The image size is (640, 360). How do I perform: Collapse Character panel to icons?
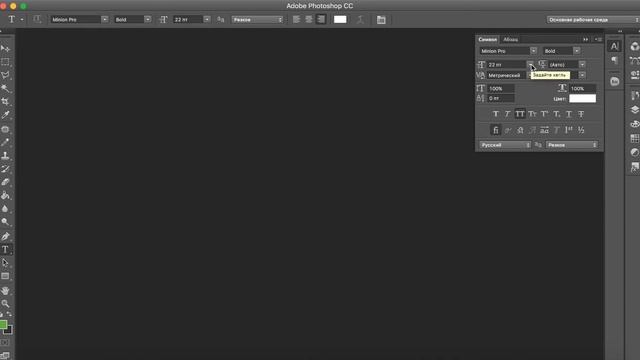coord(585,40)
